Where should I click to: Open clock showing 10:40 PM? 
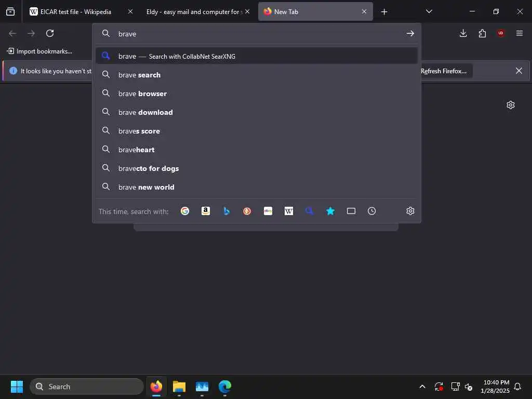click(x=496, y=387)
